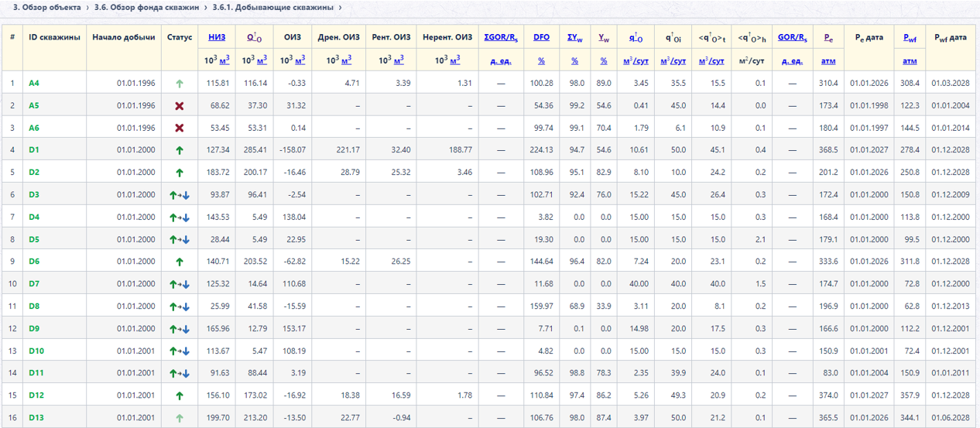This screenshot has width=980, height=428.
Task: Open well D12 by its ID link
Action: pos(36,395)
